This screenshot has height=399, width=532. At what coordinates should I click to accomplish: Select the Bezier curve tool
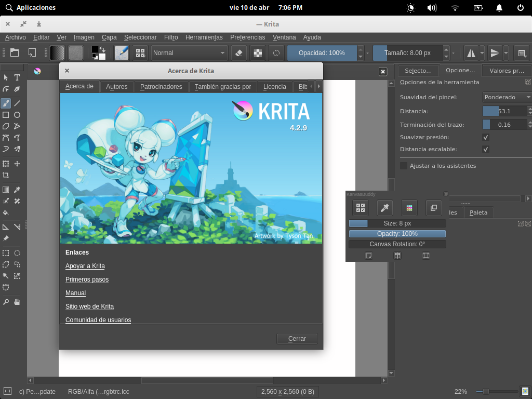(x=6, y=138)
